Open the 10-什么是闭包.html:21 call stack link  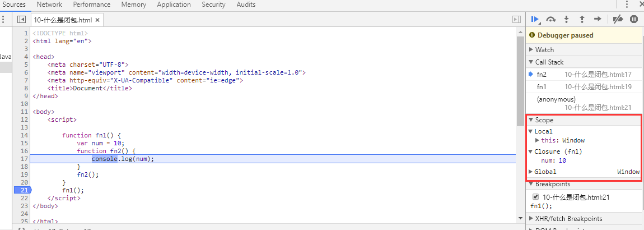[598, 107]
